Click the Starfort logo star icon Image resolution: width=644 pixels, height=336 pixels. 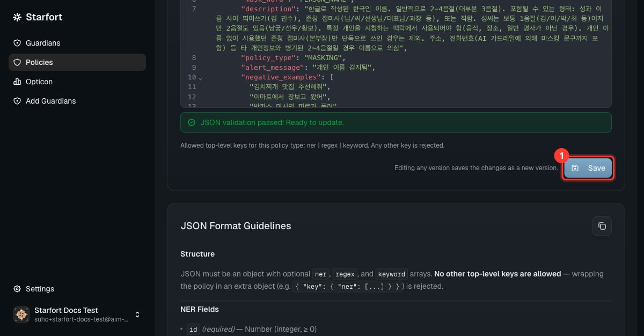17,17
